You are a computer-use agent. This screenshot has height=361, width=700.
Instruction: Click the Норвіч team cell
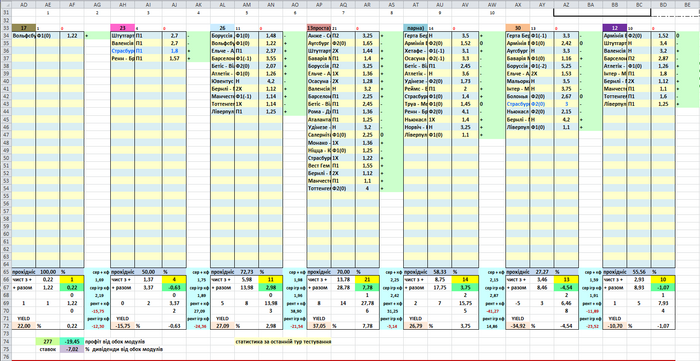click(416, 127)
